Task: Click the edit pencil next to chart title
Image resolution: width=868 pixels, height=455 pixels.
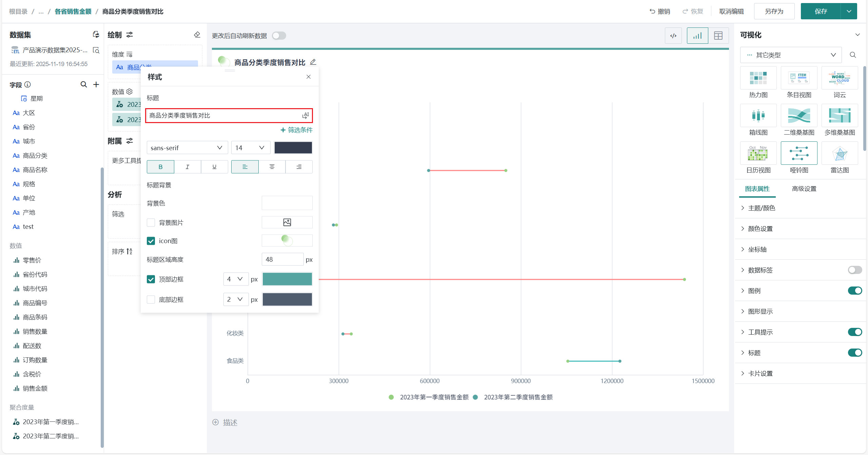Action: point(313,62)
